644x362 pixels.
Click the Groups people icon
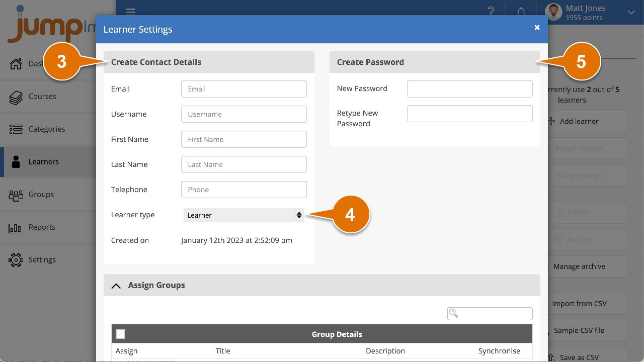click(x=16, y=195)
